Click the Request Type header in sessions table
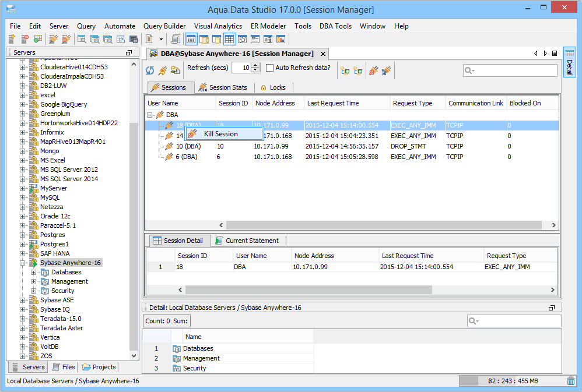The height and width of the screenshot is (392, 582). 418,103
